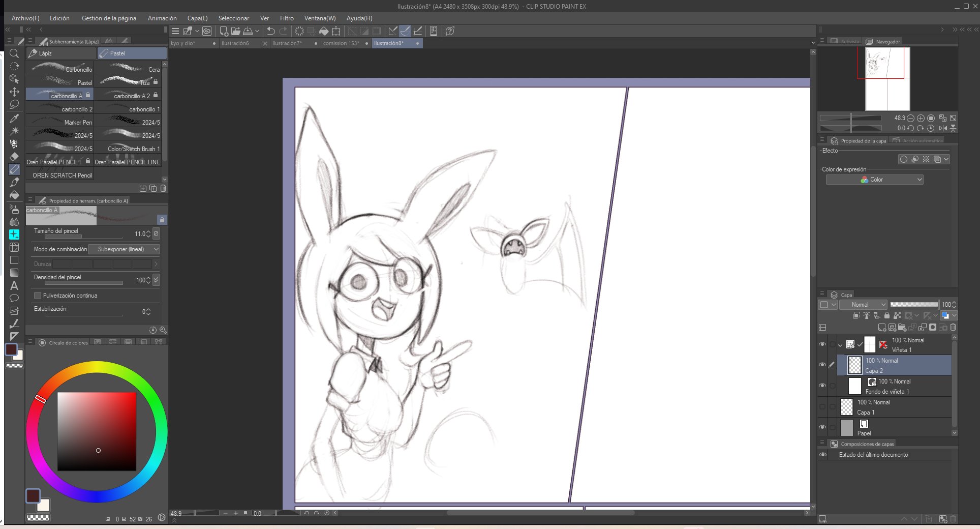Image resolution: width=980 pixels, height=529 pixels.
Task: Show the Capa 1 layer
Action: 822,406
